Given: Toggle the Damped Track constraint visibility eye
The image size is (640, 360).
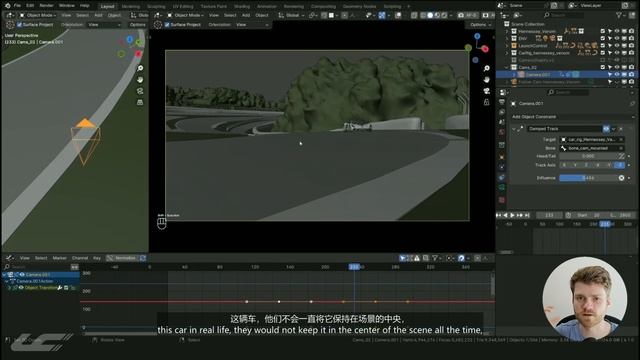Looking at the screenshot, I should (x=607, y=129).
